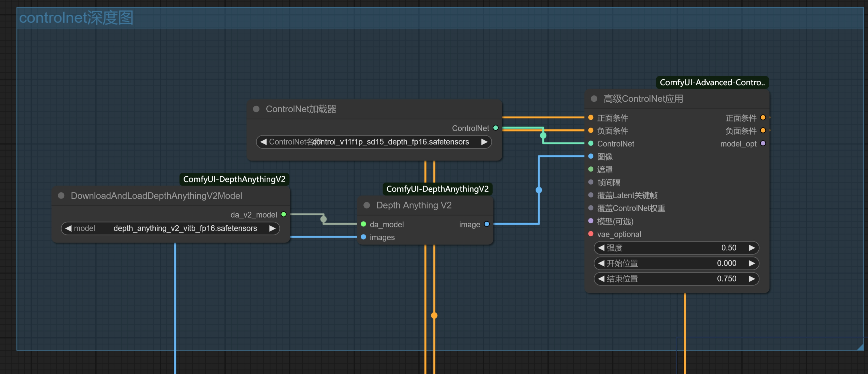Click the ControlNet input socket on apply node

click(x=591, y=143)
